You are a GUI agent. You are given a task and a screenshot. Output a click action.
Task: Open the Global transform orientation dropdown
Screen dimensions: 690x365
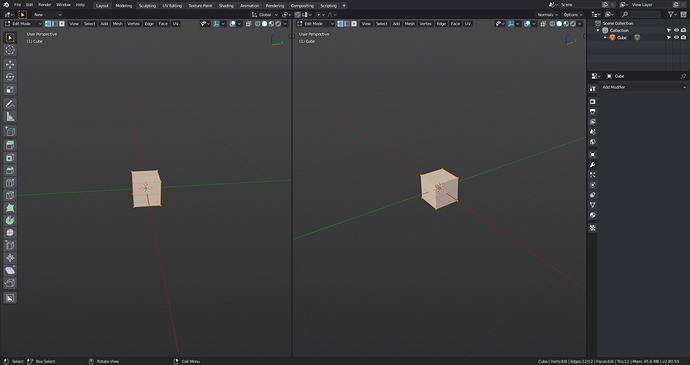click(264, 15)
